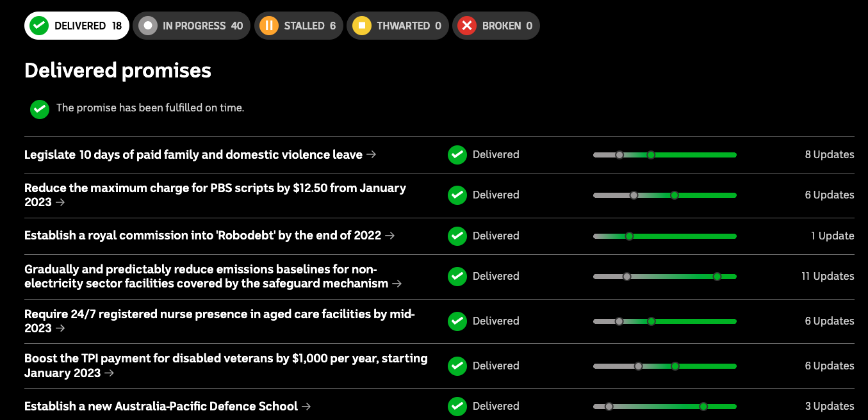Switch to the THWARTED tab
Viewport: 868px width, 420px height.
(x=397, y=26)
